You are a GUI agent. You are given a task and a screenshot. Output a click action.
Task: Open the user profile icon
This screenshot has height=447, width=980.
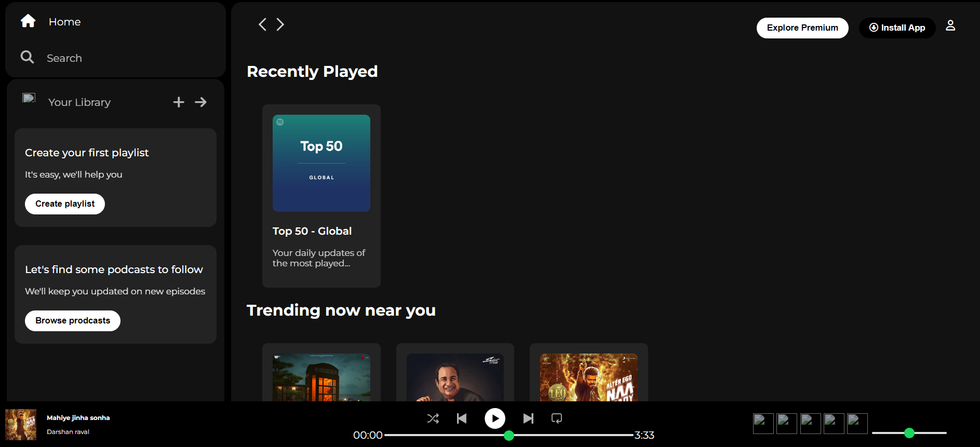pyautogui.click(x=950, y=25)
